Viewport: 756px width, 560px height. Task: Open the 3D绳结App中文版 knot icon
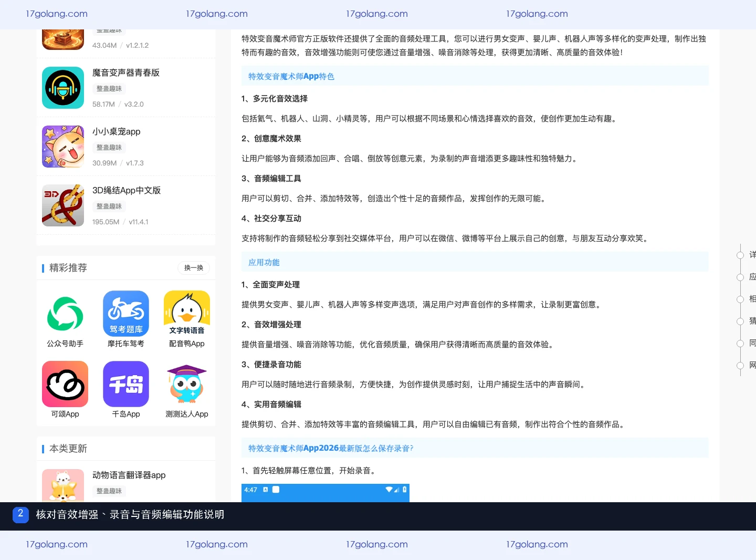tap(63, 205)
